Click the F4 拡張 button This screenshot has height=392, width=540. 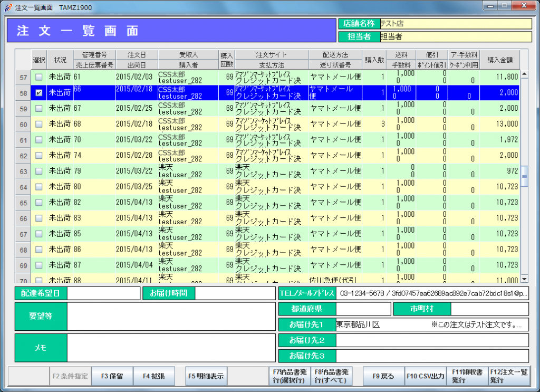tap(153, 376)
